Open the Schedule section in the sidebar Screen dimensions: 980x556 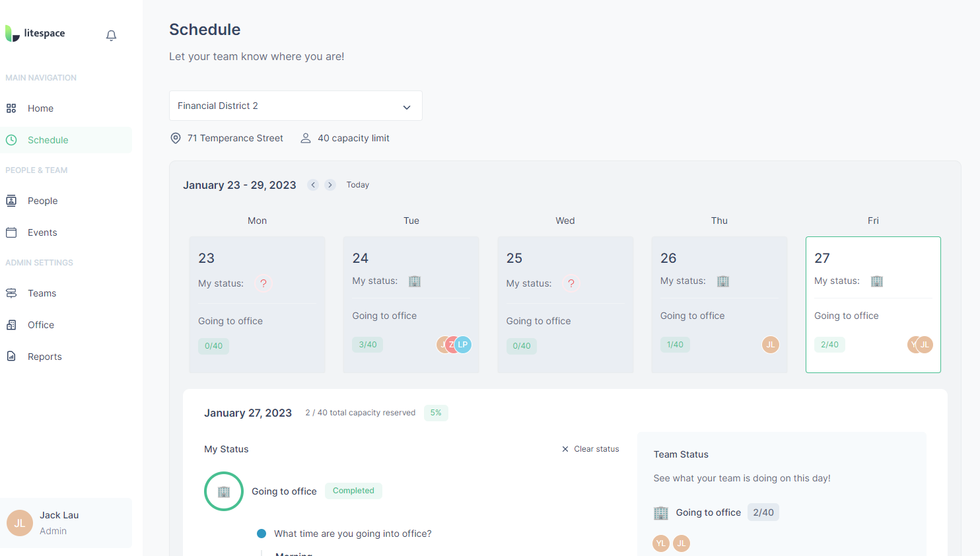point(48,139)
